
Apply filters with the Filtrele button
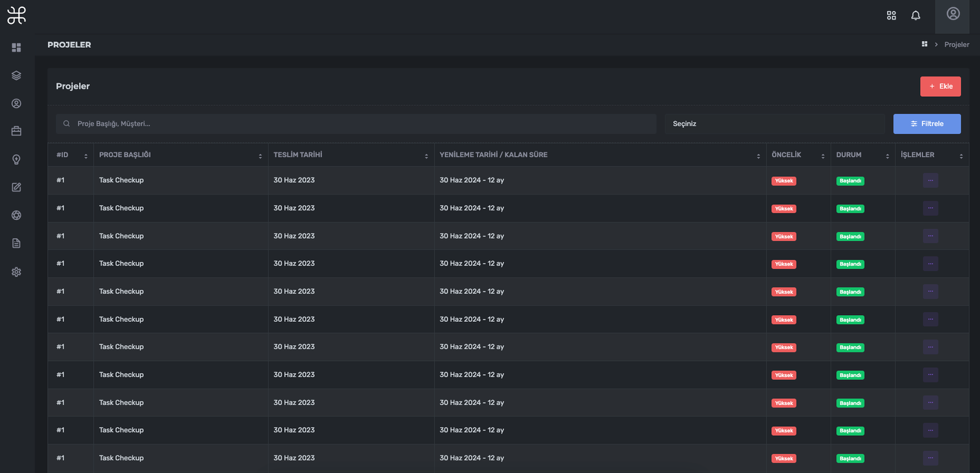tap(927, 124)
